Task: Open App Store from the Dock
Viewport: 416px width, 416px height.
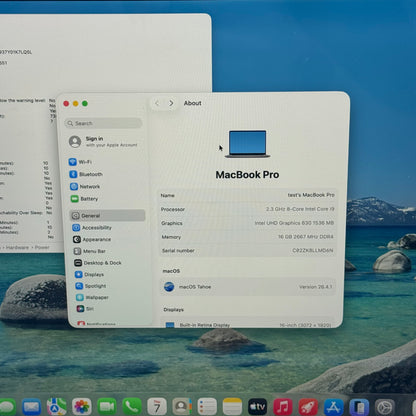Action: pos(334,407)
